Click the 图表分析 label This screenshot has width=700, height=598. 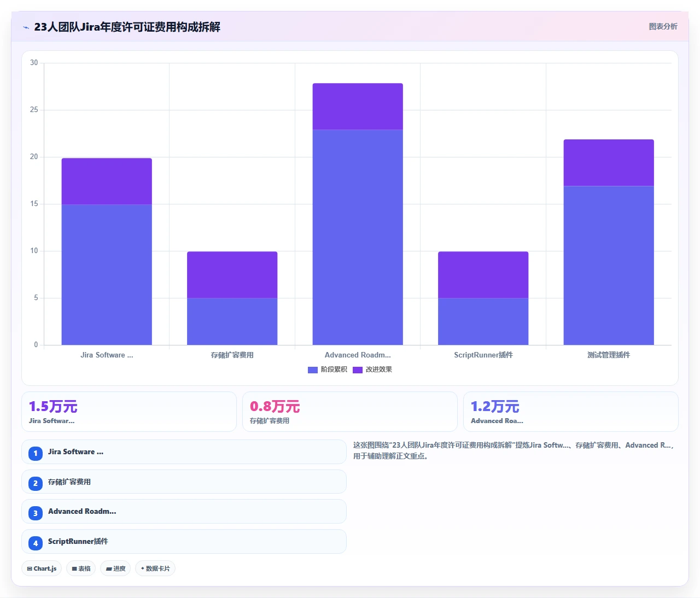point(663,26)
